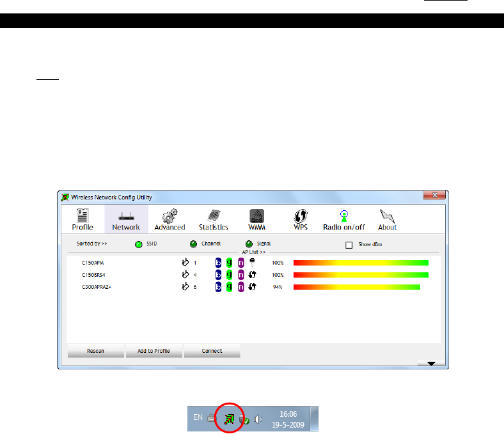This screenshot has height=434, width=504.
Task: Open the Advanced gear icon
Action: [169, 216]
